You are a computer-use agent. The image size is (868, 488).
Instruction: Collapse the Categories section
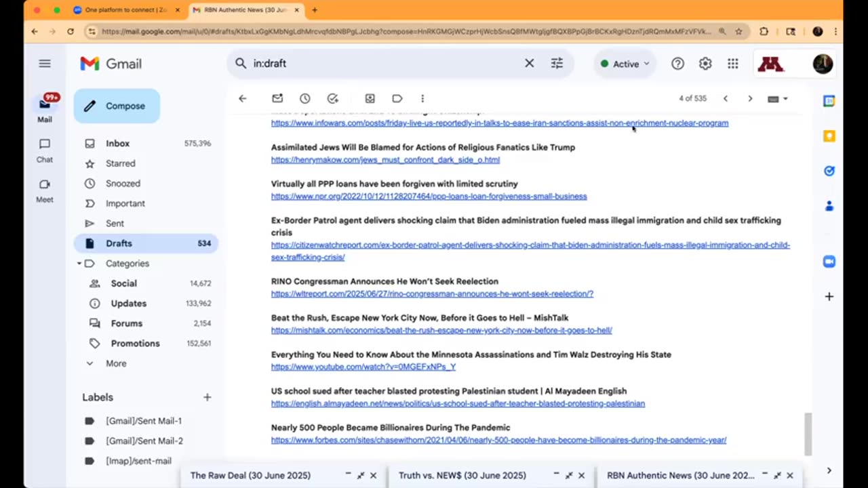pos(79,264)
